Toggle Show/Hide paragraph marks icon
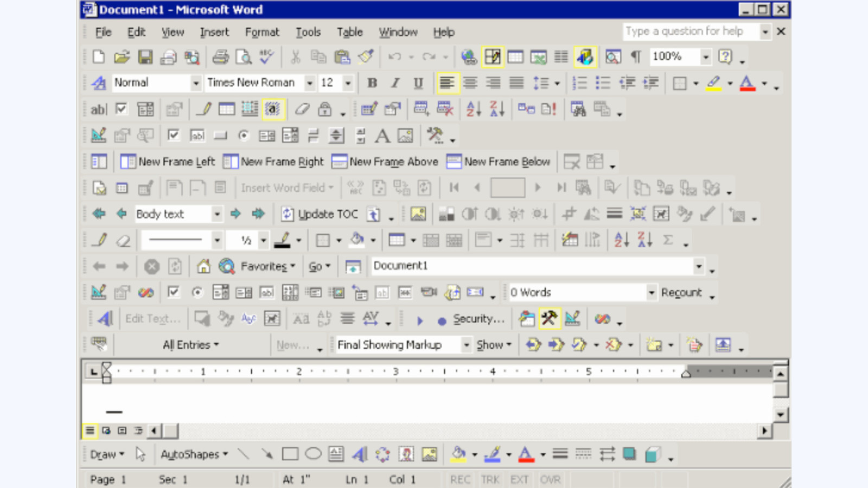 tap(636, 57)
